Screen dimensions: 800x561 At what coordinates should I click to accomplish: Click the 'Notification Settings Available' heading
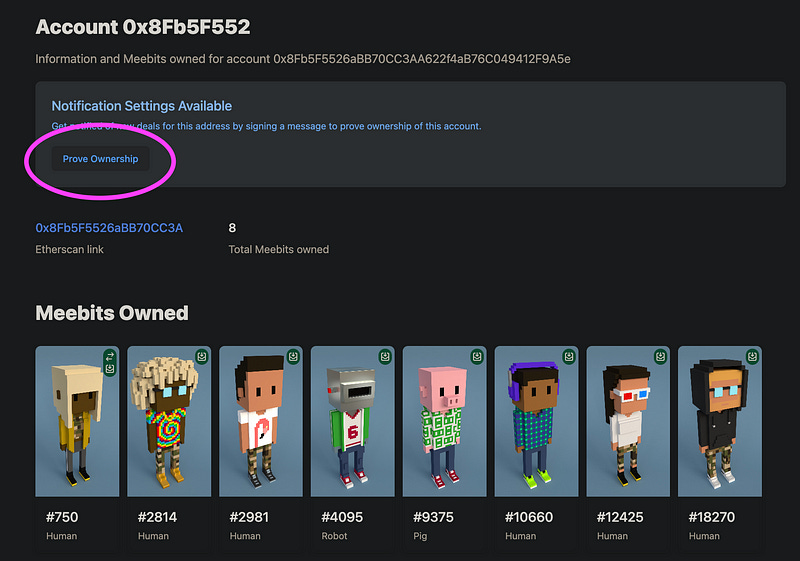point(142,106)
